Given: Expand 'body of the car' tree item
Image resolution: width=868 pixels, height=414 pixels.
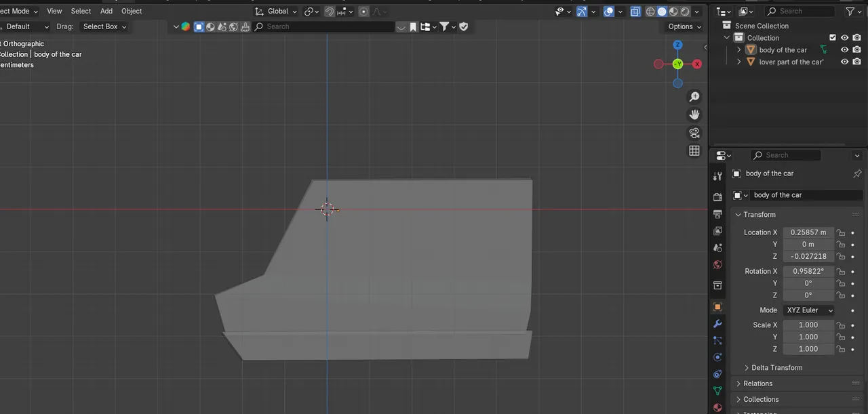Looking at the screenshot, I should pyautogui.click(x=739, y=50).
